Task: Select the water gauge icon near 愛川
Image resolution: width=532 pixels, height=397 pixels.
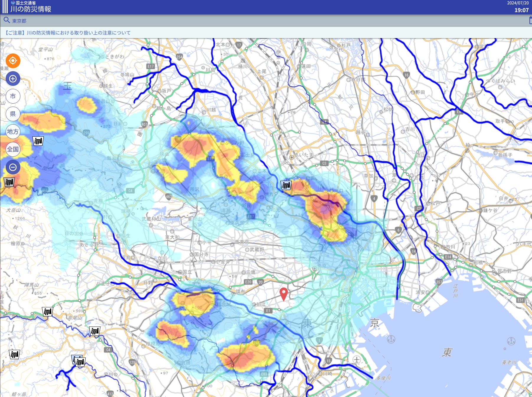Action: (80, 362)
